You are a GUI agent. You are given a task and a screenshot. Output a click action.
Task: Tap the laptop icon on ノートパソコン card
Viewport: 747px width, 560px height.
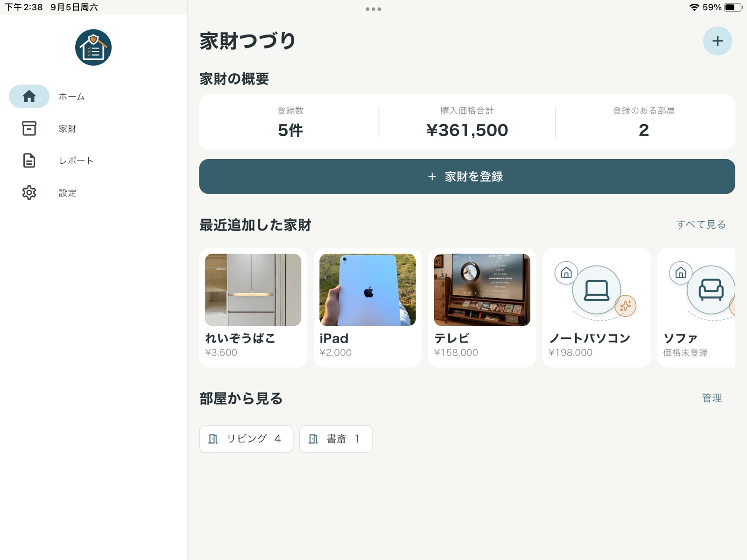point(597,290)
